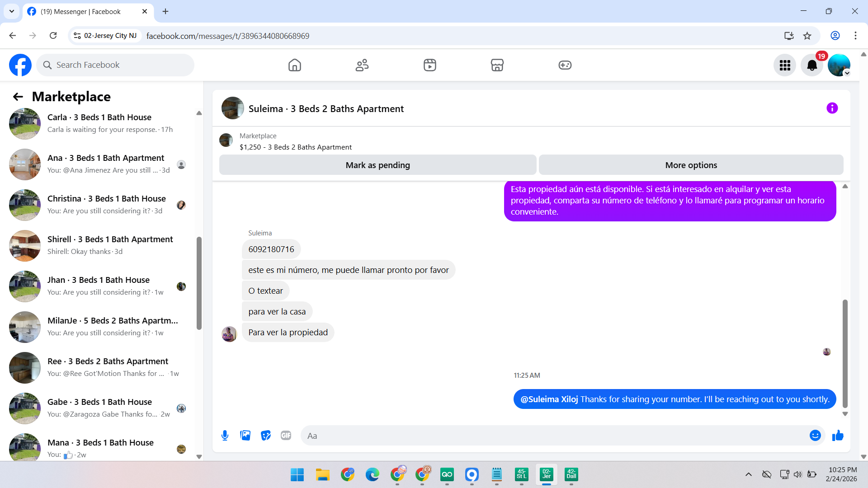The image size is (868, 488).
Task: Go back from Marketplace list
Action: click(18, 97)
